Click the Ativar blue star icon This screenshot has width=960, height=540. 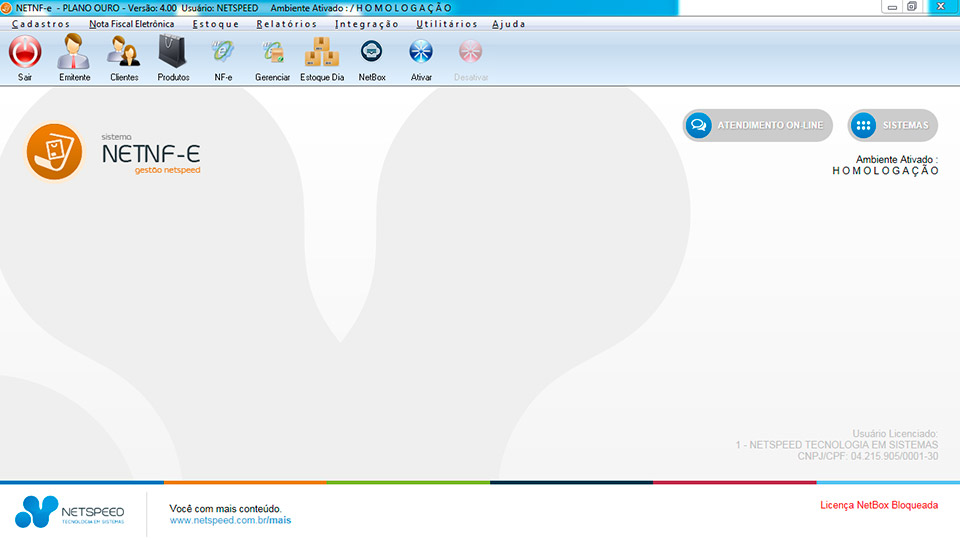point(421,51)
